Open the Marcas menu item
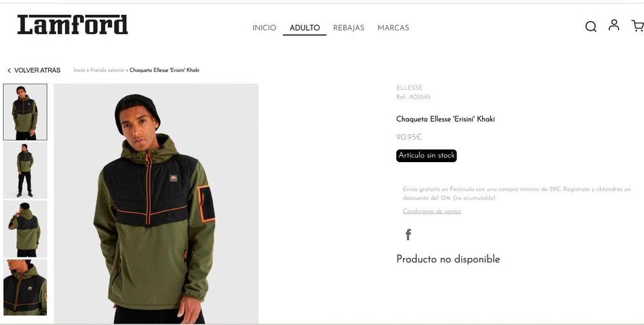 393,28
